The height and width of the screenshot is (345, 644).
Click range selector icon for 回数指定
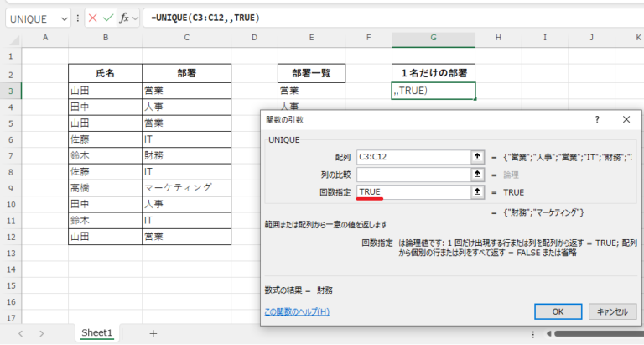coord(477,191)
